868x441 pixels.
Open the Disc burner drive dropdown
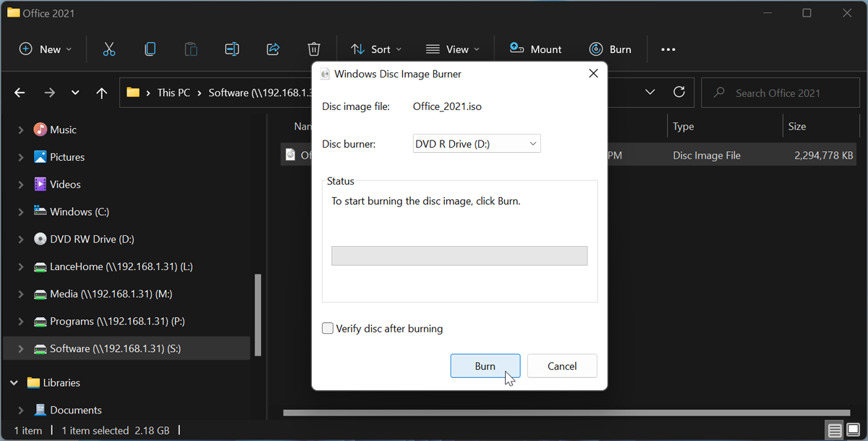tap(476, 143)
